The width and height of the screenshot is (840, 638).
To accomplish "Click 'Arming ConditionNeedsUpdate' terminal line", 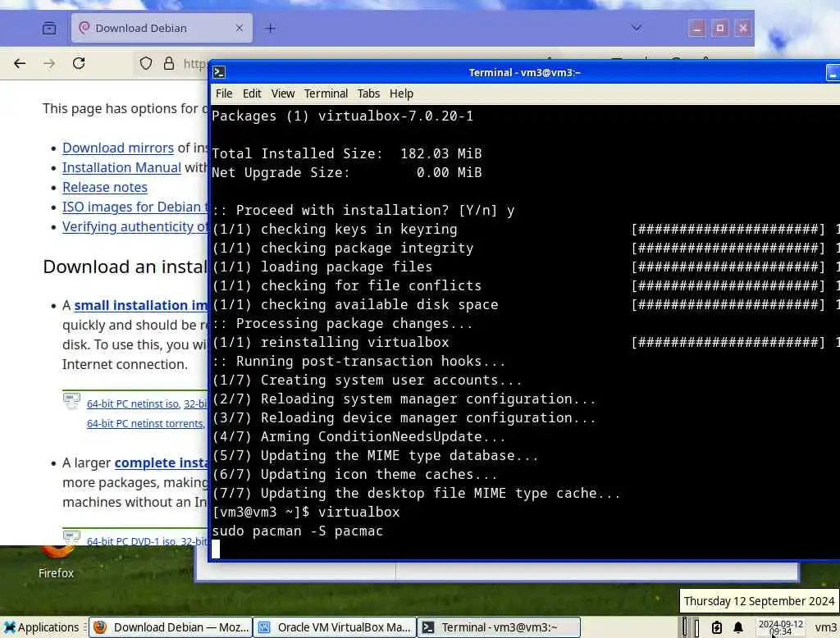I will (x=359, y=436).
